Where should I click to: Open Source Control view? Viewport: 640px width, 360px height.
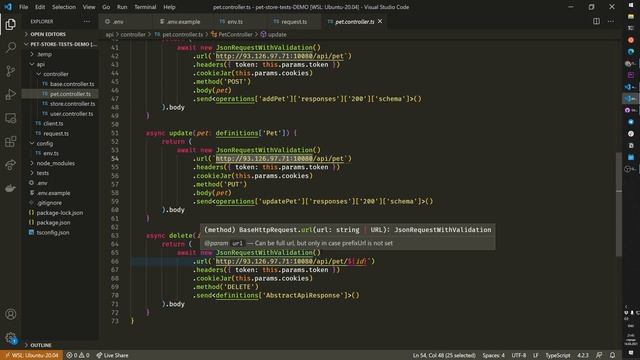pos(11,71)
